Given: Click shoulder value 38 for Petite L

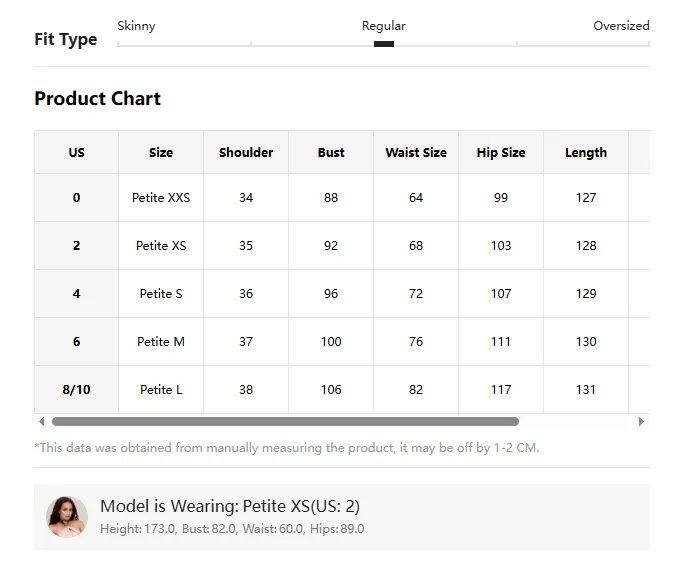Looking at the screenshot, I should 246,390.
